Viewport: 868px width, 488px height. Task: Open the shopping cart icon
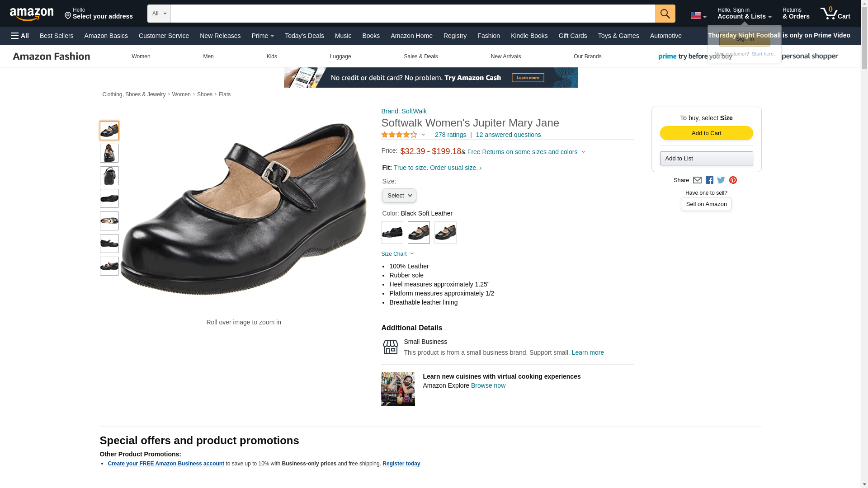click(835, 14)
